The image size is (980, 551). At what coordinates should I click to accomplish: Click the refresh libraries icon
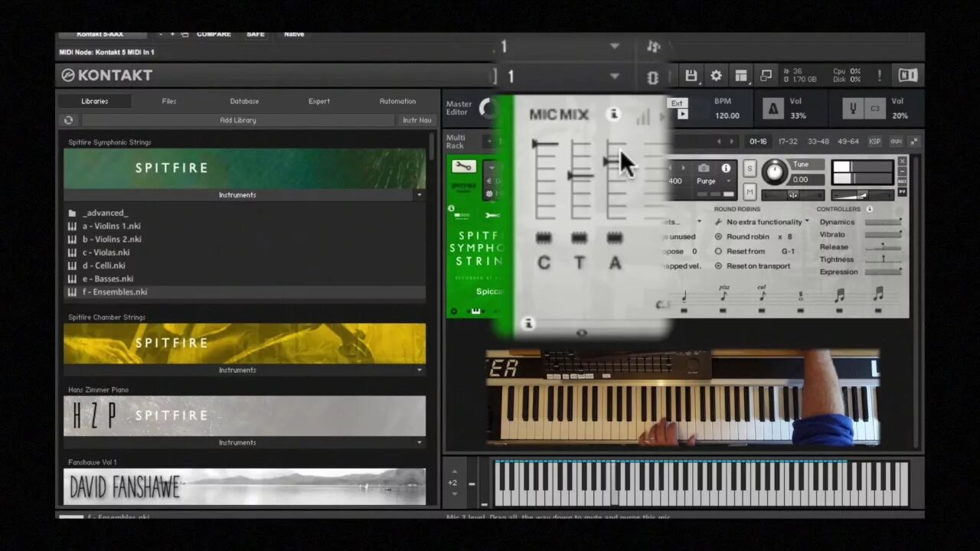click(x=69, y=120)
